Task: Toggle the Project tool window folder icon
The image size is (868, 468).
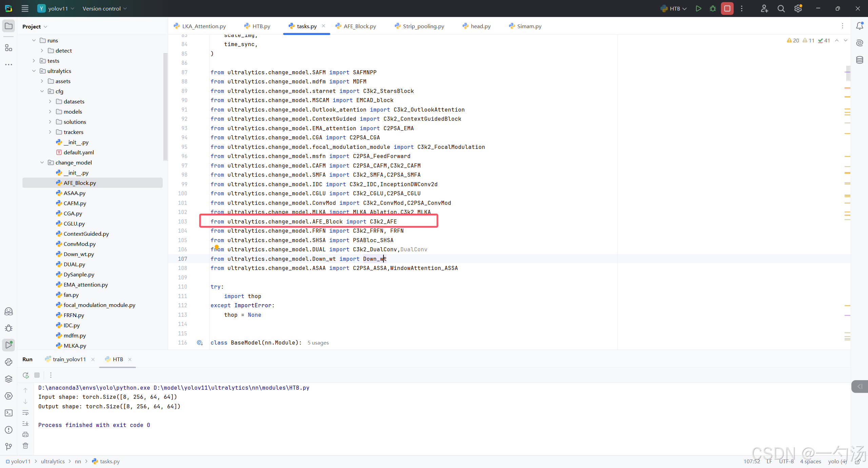Action: [x=8, y=26]
